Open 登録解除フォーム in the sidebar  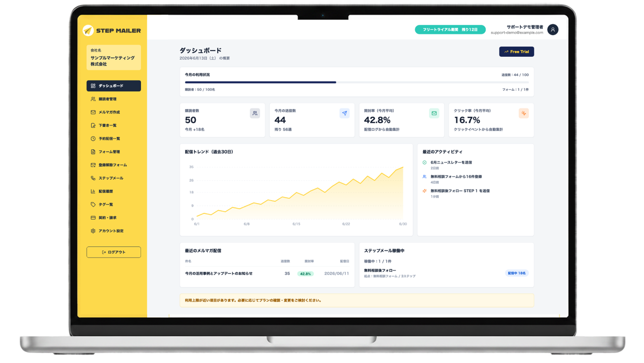114,165
